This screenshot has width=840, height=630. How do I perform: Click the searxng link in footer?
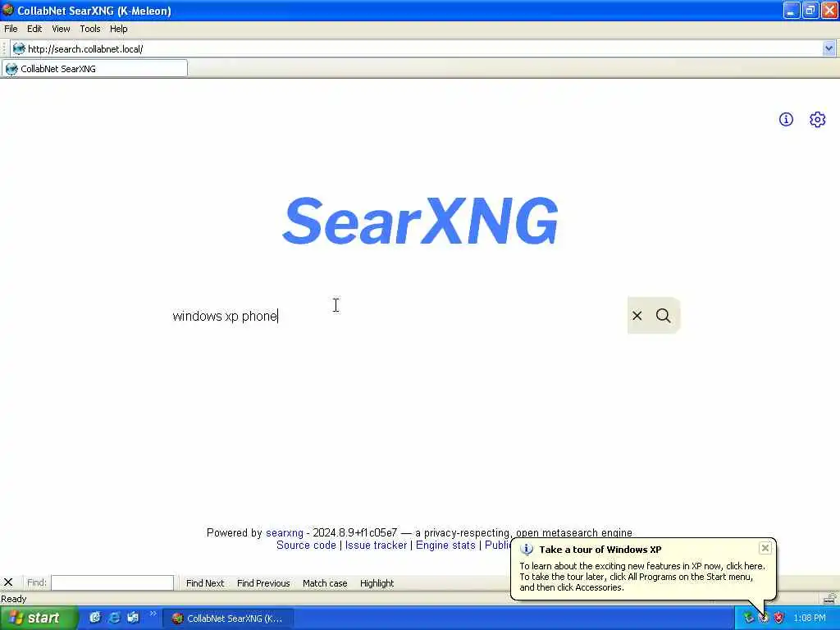pos(285,532)
